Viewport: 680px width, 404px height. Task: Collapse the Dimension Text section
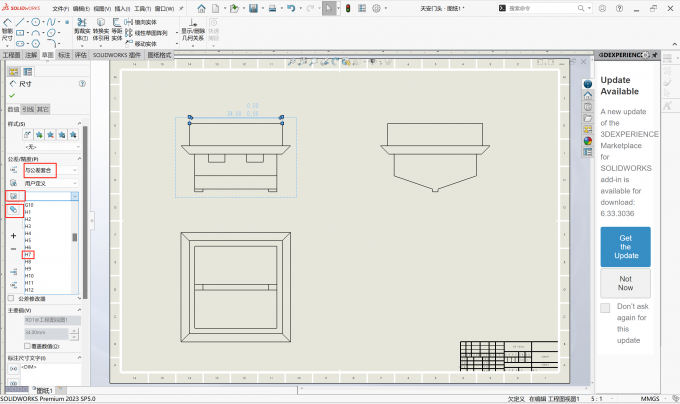[79, 358]
